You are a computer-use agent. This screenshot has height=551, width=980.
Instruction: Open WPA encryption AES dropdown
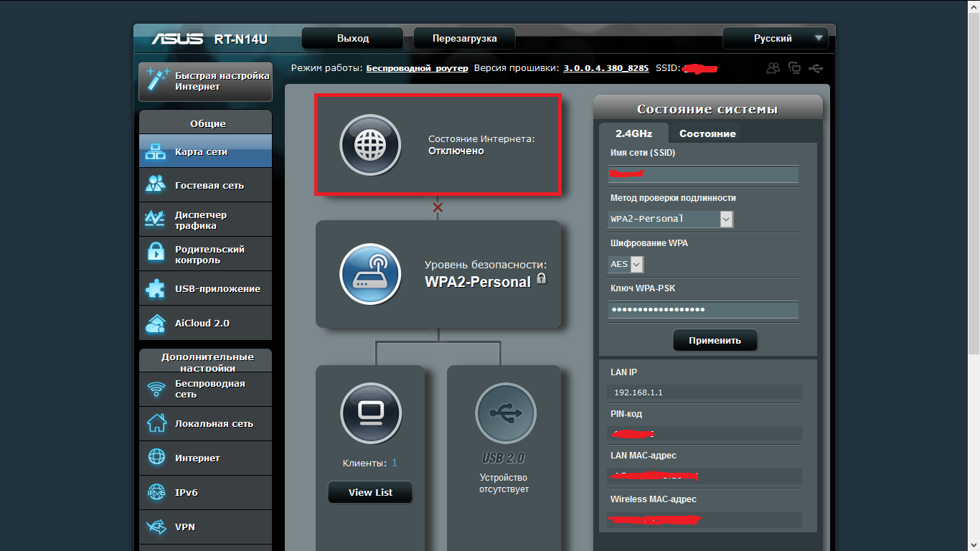[x=626, y=264]
